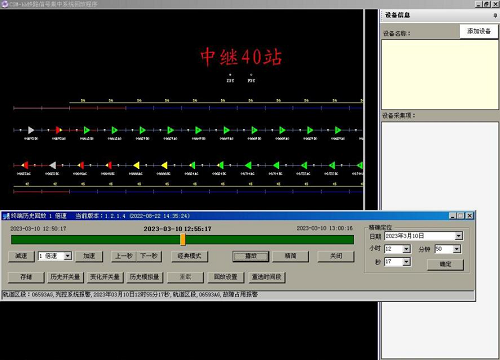
Task: Expand the 日期 date dropdown
Action: [459, 236]
